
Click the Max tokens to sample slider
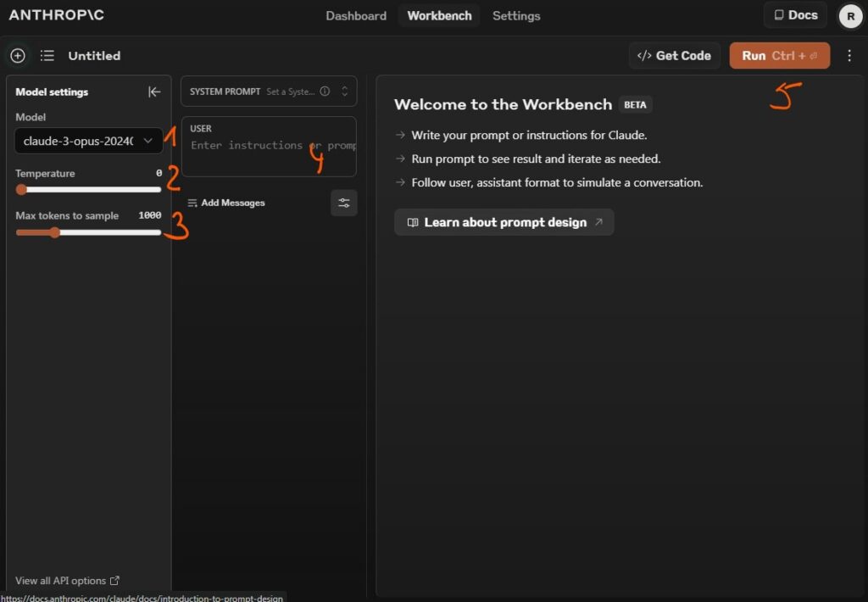click(89, 232)
